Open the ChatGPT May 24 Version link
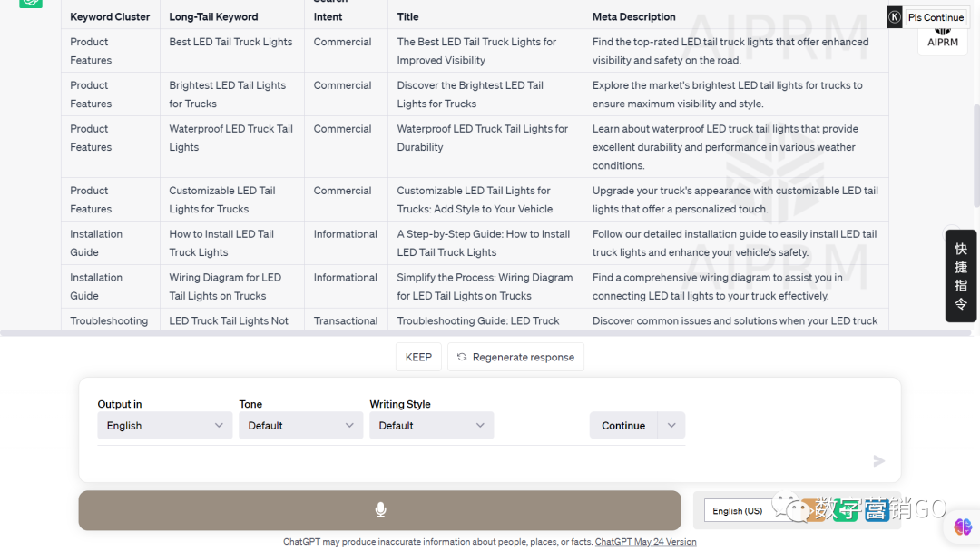Viewport: 980px width, 552px height. coord(646,542)
